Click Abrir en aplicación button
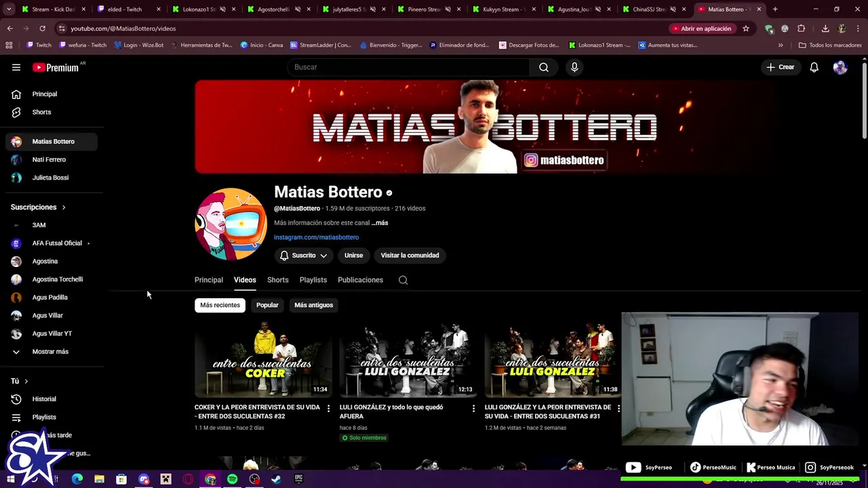 click(x=701, y=28)
